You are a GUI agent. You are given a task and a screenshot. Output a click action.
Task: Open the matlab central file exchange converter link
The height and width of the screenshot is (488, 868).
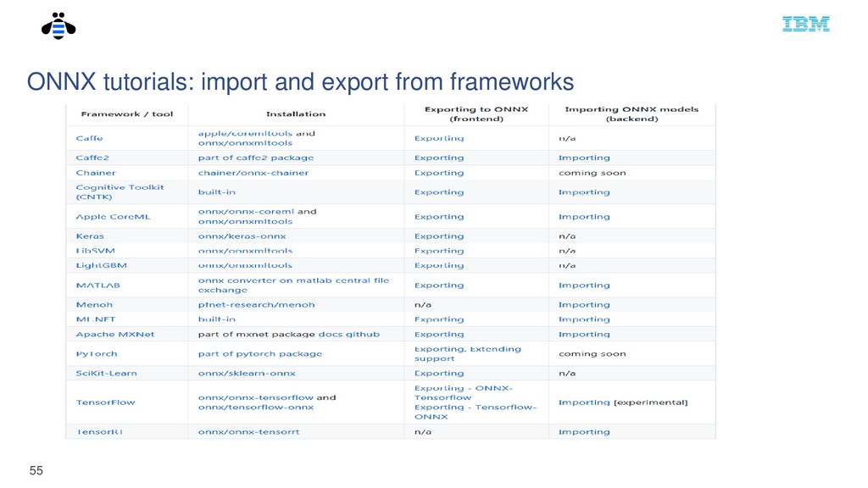tap(293, 285)
